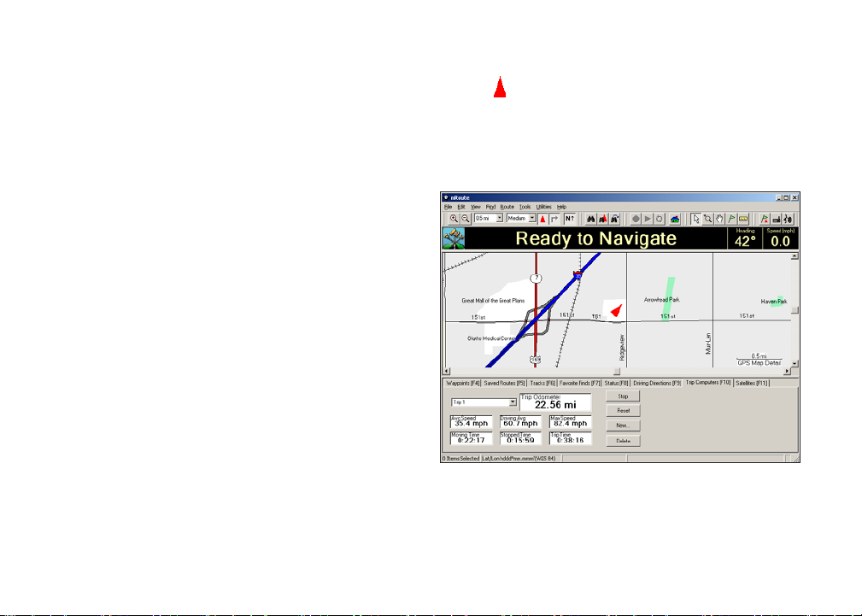Click the binoculars with red triangle icon
Screen dimensions: 862x616
[x=602, y=219]
